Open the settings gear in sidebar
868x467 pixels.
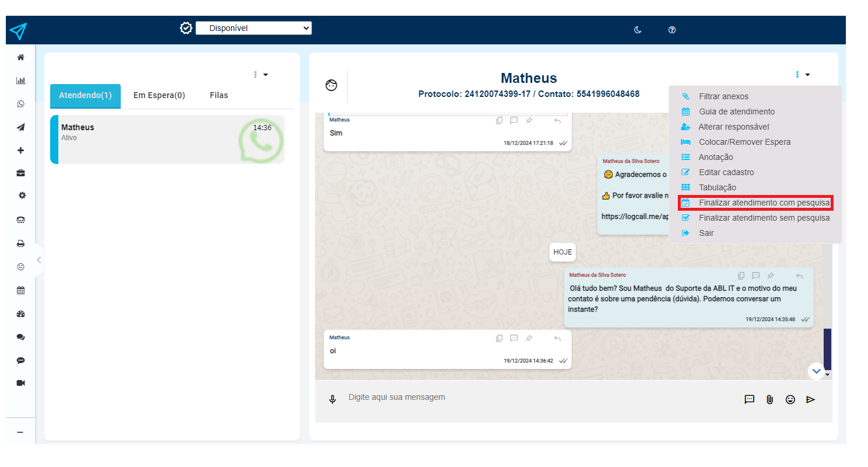(x=22, y=196)
